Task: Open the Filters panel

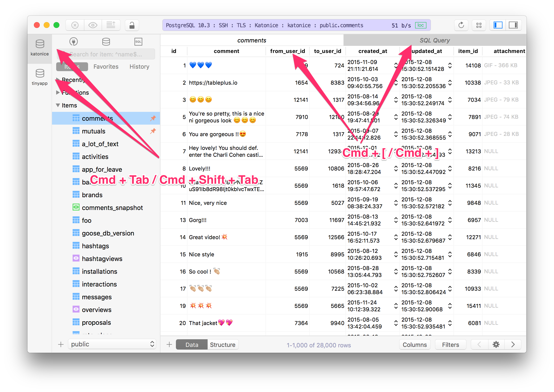Action: pyautogui.click(x=450, y=344)
